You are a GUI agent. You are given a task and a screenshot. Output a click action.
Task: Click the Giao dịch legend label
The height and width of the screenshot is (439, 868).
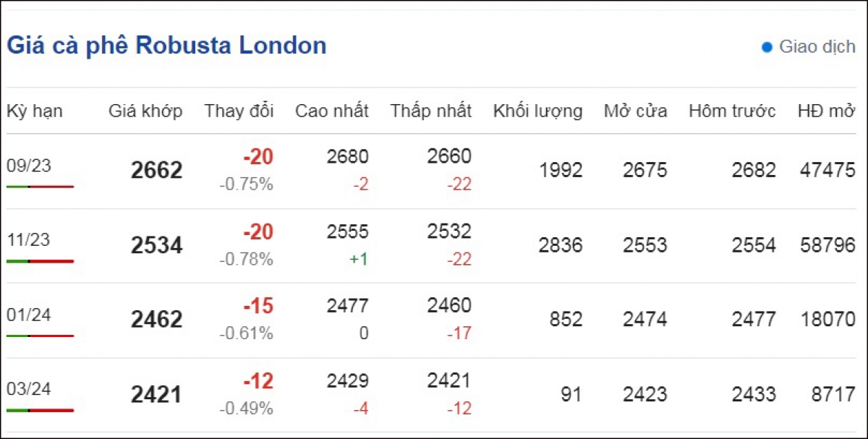pos(817,47)
